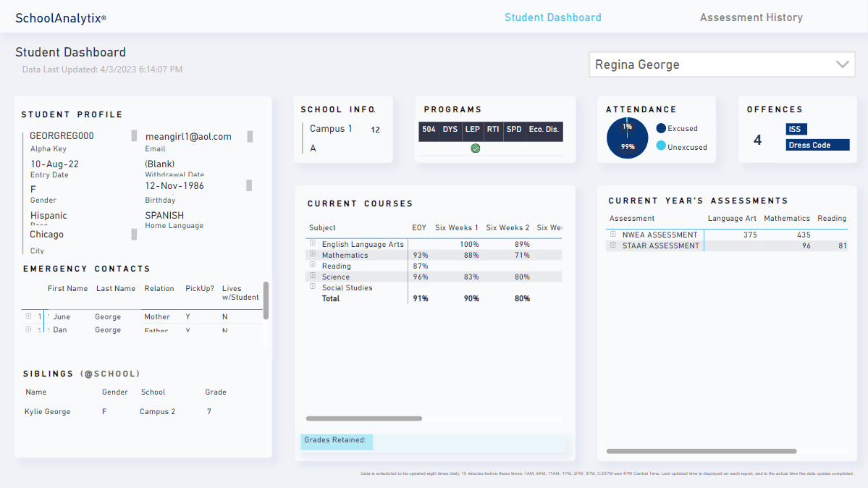
Task: Click the Unexcused legend dot
Action: point(661,146)
